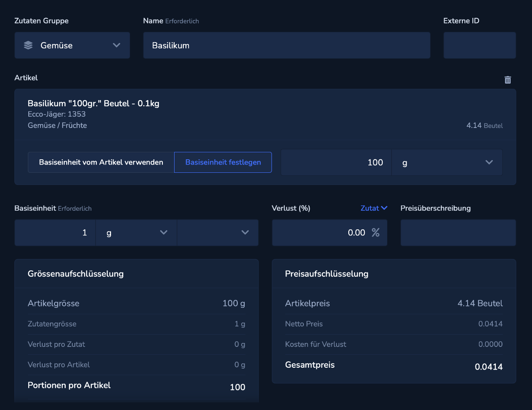Click the layers icon in Zutaten Gruppe

28,45
